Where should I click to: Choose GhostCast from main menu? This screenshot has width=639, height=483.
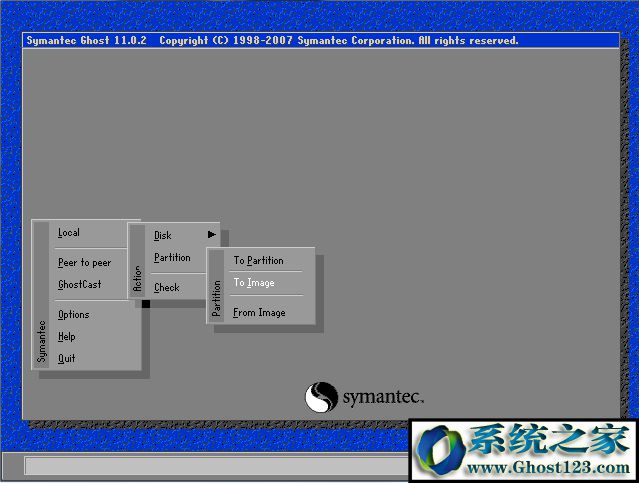pyautogui.click(x=79, y=285)
